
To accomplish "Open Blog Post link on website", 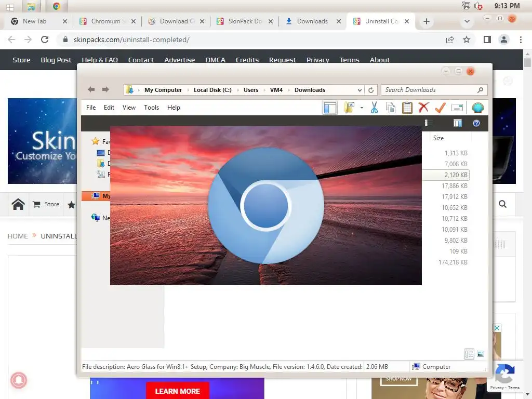I will 56,60.
